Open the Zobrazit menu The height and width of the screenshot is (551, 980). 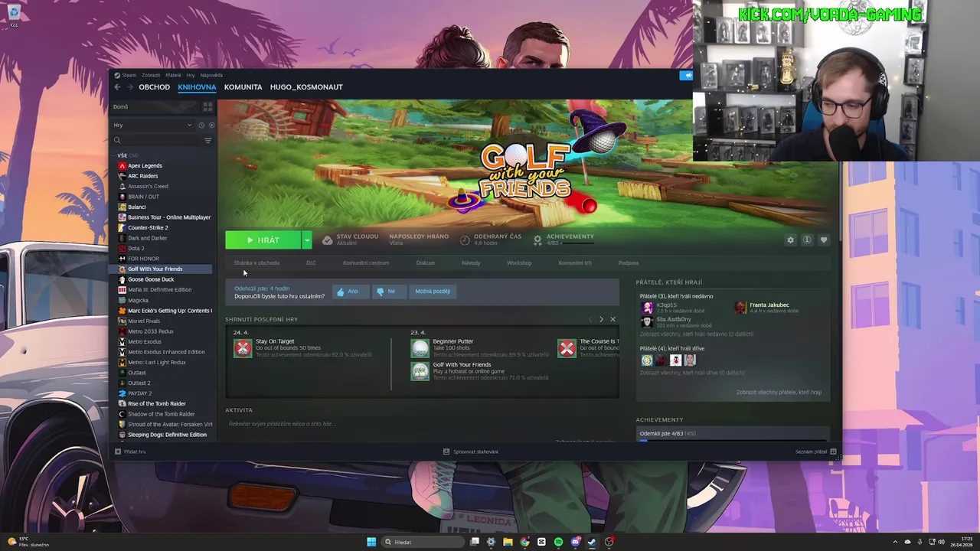151,75
